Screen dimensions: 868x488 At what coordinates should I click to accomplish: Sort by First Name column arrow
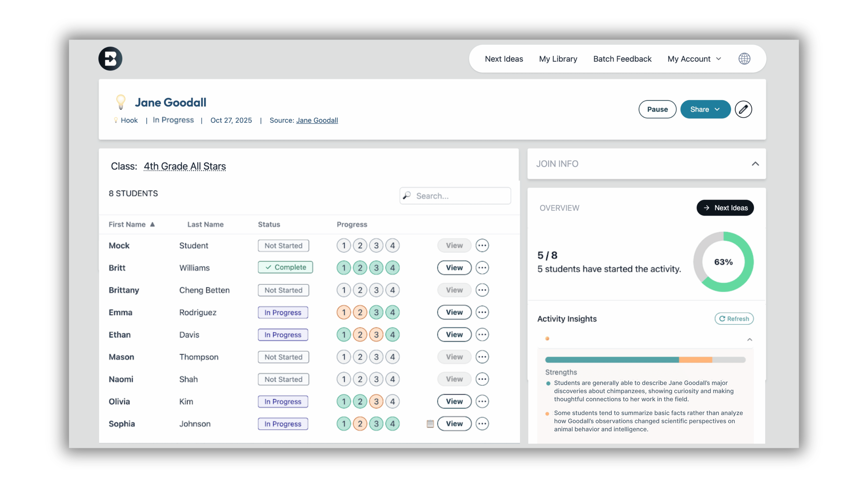pyautogui.click(x=152, y=224)
